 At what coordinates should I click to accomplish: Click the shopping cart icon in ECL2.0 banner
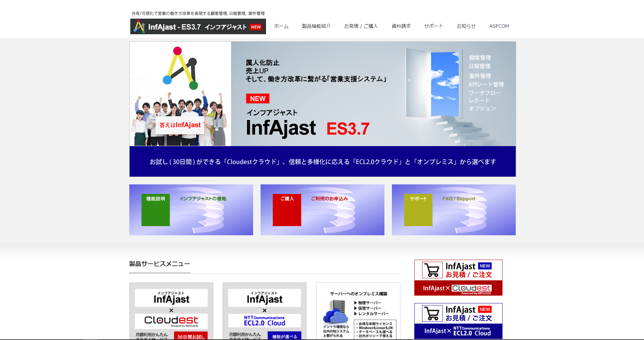(432, 313)
